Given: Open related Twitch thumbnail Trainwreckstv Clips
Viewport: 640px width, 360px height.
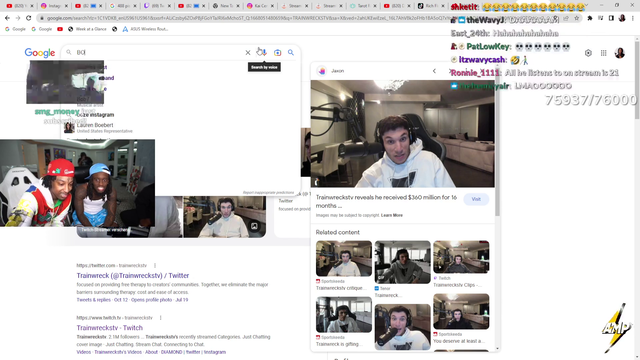Looking at the screenshot, I should [x=461, y=257].
